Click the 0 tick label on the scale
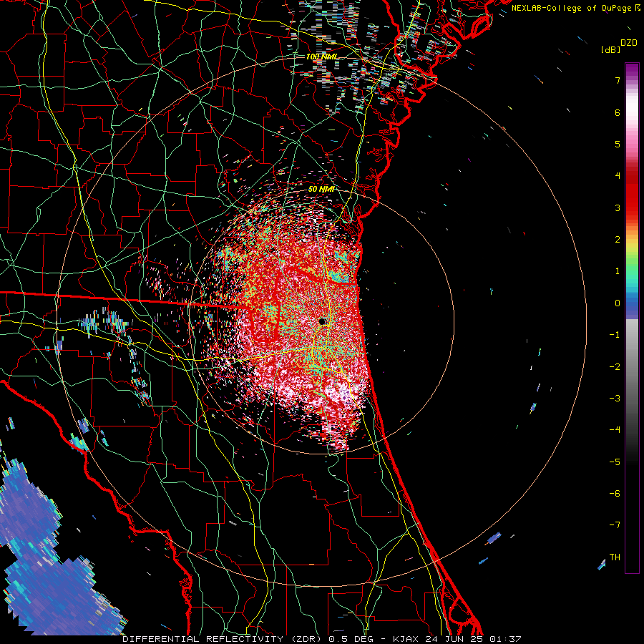This screenshot has width=644, height=644. click(x=618, y=303)
